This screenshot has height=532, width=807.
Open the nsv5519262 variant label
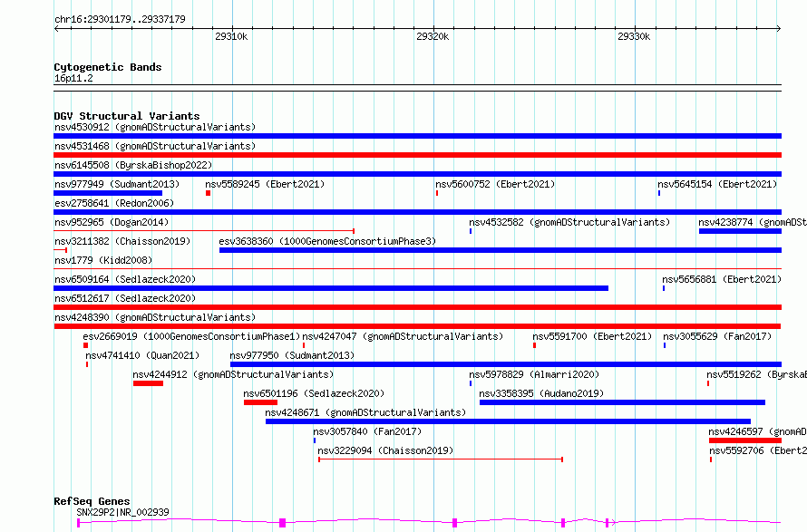coord(756,374)
